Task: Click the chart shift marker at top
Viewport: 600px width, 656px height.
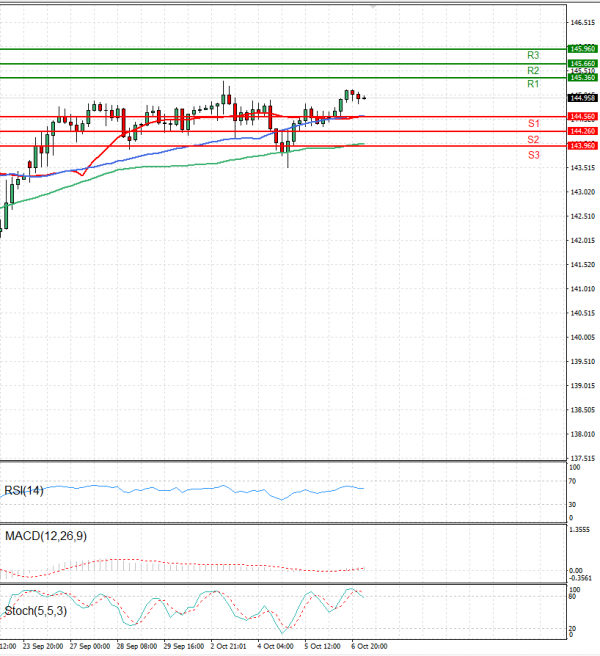Action: pos(373,6)
